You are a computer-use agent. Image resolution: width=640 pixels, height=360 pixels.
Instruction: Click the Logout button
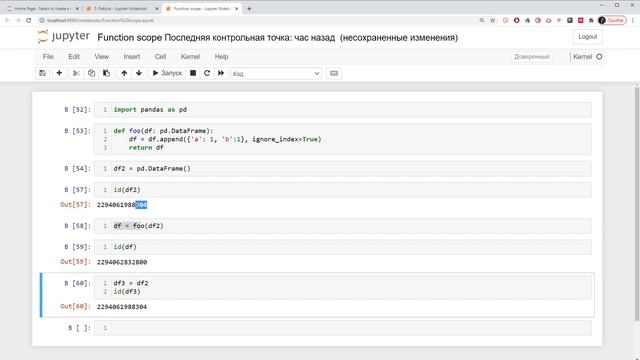(587, 37)
